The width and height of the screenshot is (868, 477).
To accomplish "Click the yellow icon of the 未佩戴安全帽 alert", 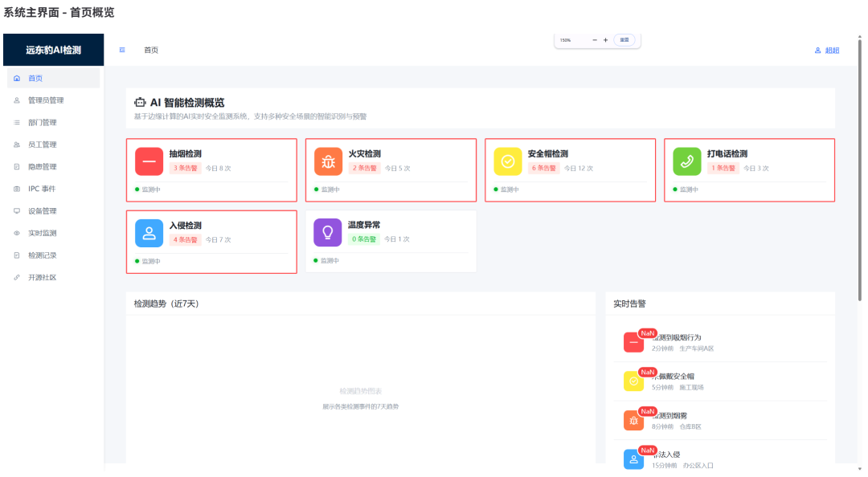I will (633, 381).
